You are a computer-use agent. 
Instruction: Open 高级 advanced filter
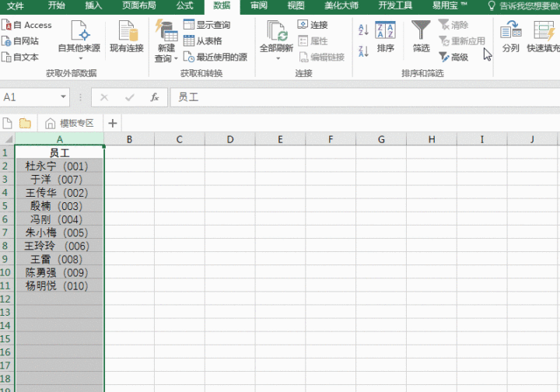click(x=453, y=57)
